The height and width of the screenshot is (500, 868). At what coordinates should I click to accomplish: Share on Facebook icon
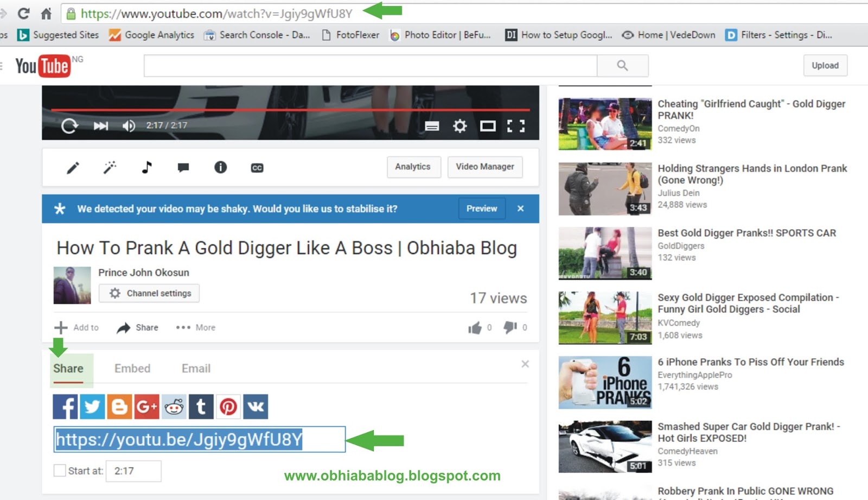pyautogui.click(x=65, y=407)
